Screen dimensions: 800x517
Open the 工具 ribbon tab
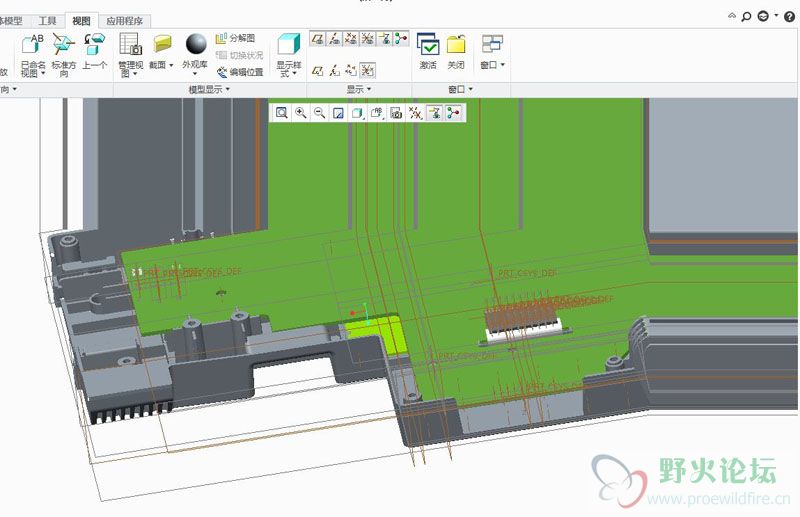[47, 21]
